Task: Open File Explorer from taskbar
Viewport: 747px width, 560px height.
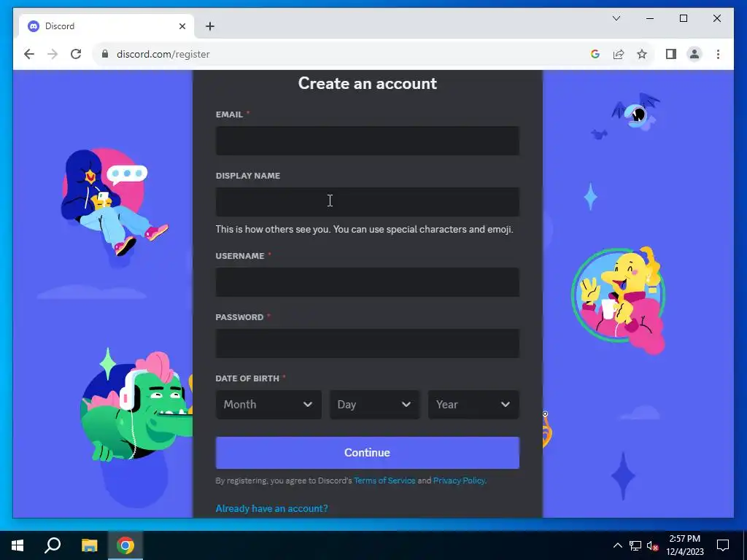Action: pyautogui.click(x=89, y=545)
